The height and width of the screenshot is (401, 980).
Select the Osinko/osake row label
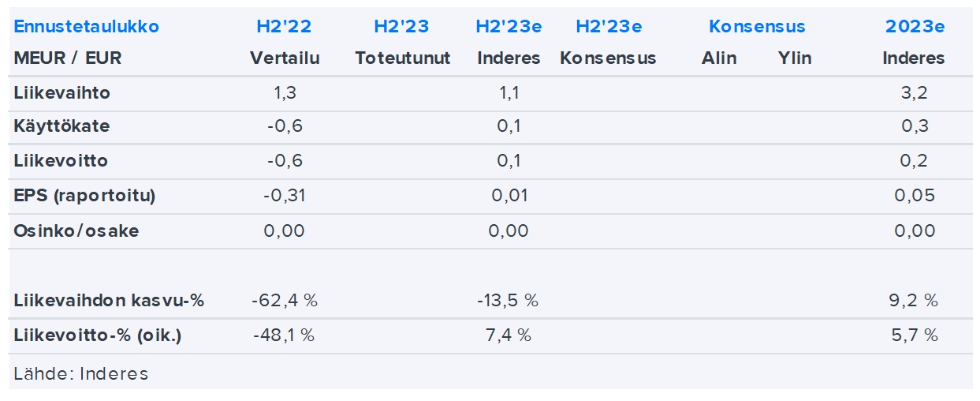coord(76,230)
